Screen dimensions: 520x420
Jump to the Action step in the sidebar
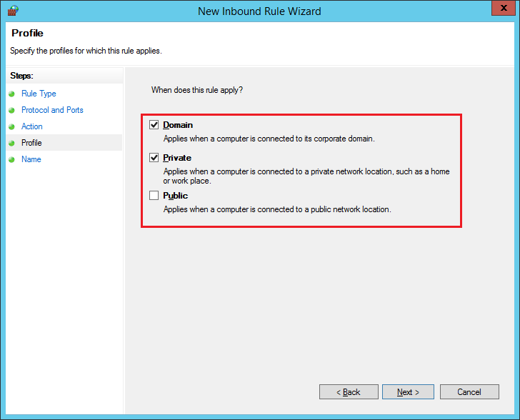32,126
